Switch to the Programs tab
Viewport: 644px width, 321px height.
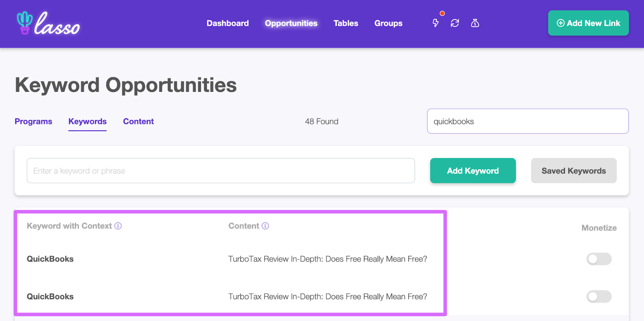coord(33,121)
